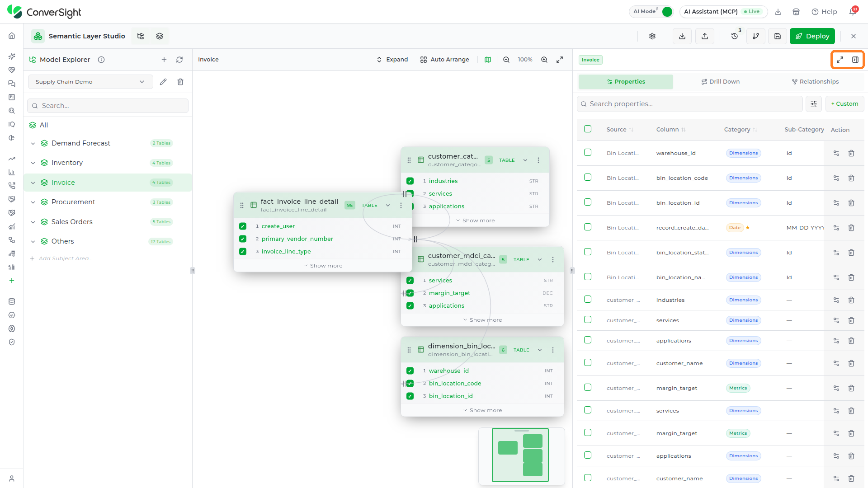Click the Search properties field
868x488 pixels.
(x=689, y=104)
